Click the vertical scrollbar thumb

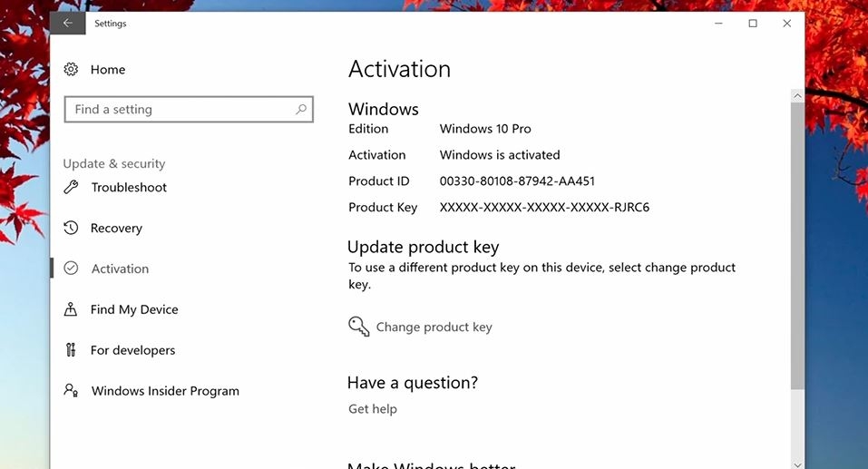pyautogui.click(x=797, y=246)
